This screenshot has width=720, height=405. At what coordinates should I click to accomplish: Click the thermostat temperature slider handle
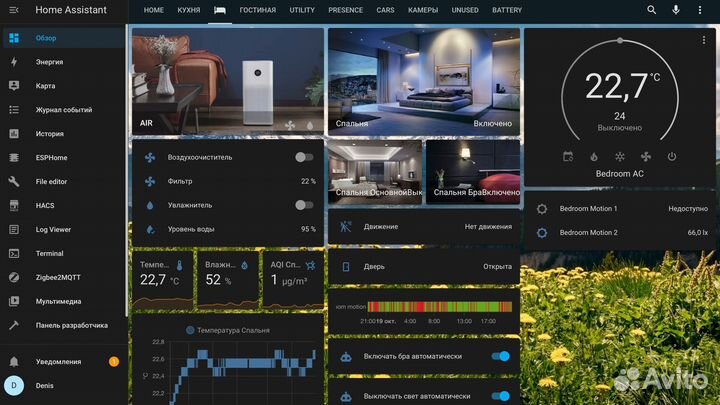[x=620, y=41]
